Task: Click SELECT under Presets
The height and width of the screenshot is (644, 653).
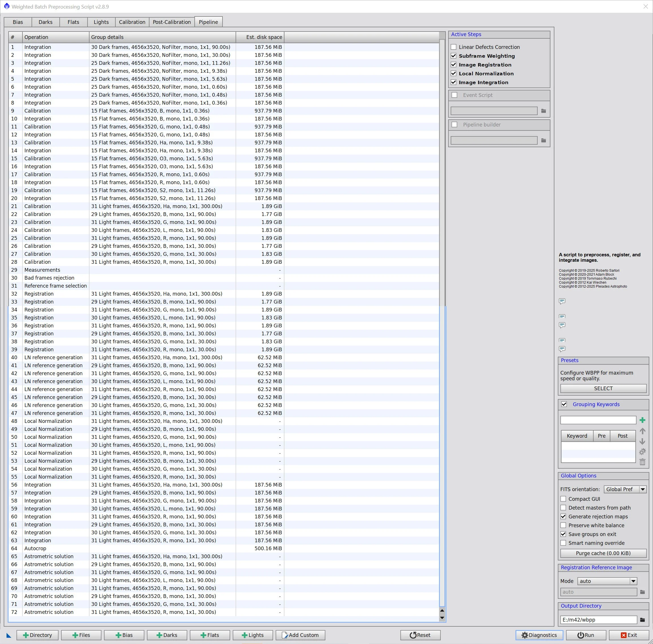Action: coord(603,388)
